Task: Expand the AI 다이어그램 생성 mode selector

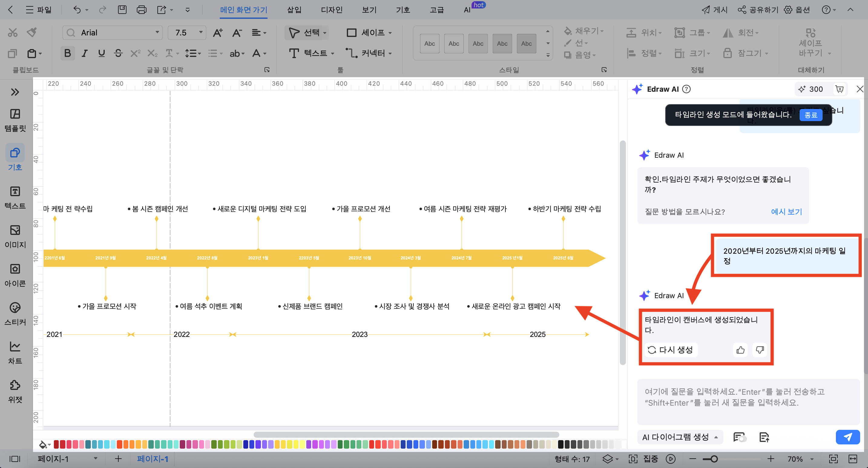Action: (x=680, y=437)
